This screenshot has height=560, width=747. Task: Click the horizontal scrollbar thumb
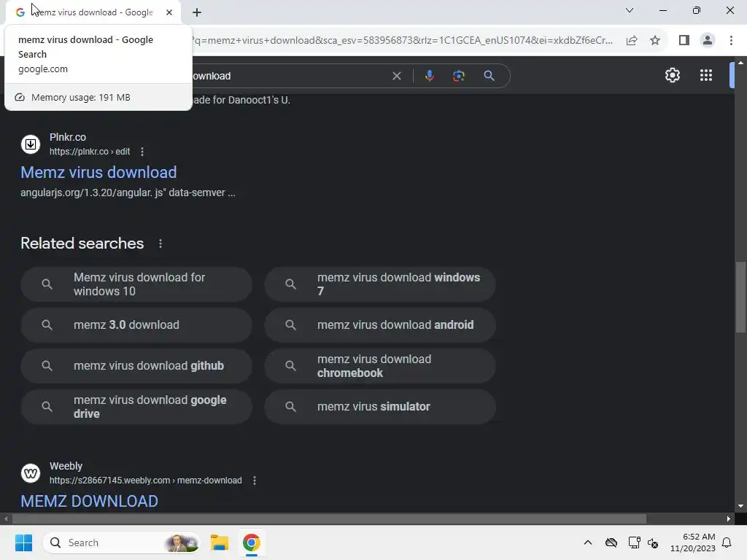[x=329, y=518]
